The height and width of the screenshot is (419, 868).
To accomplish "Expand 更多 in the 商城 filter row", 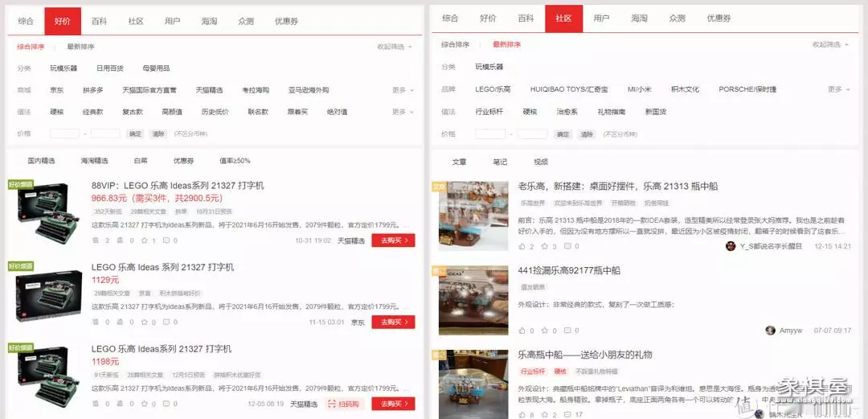I will click(x=402, y=90).
